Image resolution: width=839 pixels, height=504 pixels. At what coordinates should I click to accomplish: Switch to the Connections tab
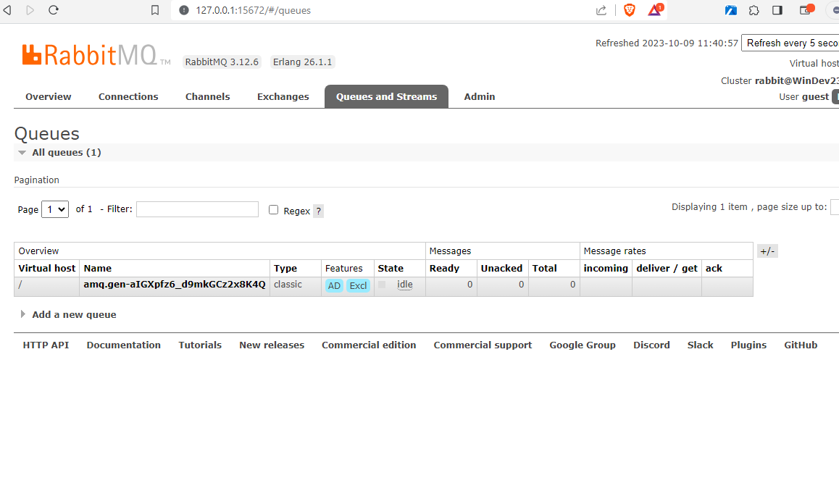tap(128, 96)
